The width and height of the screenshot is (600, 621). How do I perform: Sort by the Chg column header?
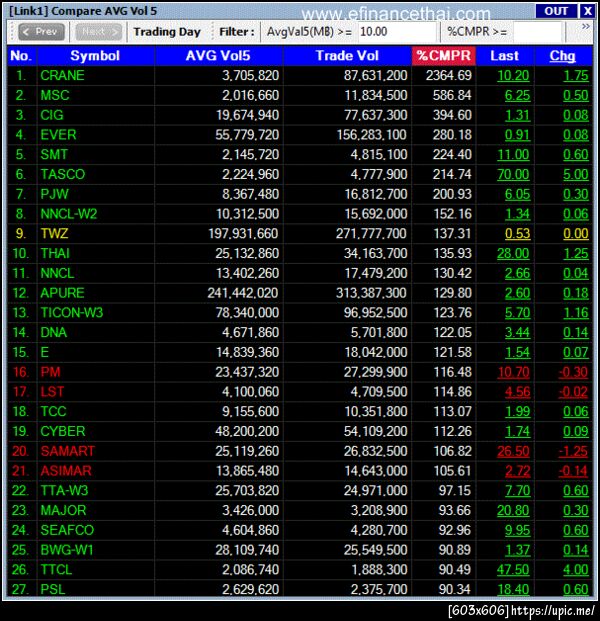pyautogui.click(x=562, y=56)
